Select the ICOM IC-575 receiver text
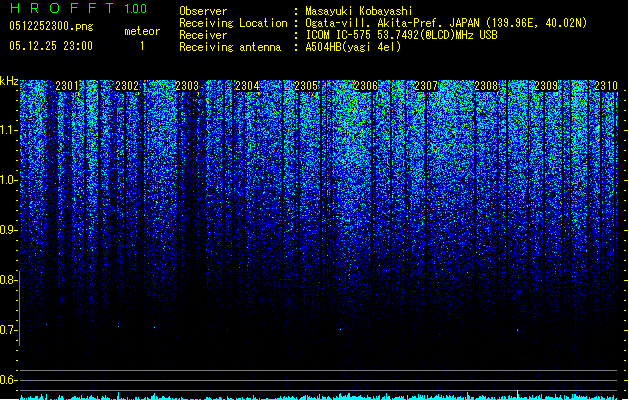 pyautogui.click(x=402, y=35)
